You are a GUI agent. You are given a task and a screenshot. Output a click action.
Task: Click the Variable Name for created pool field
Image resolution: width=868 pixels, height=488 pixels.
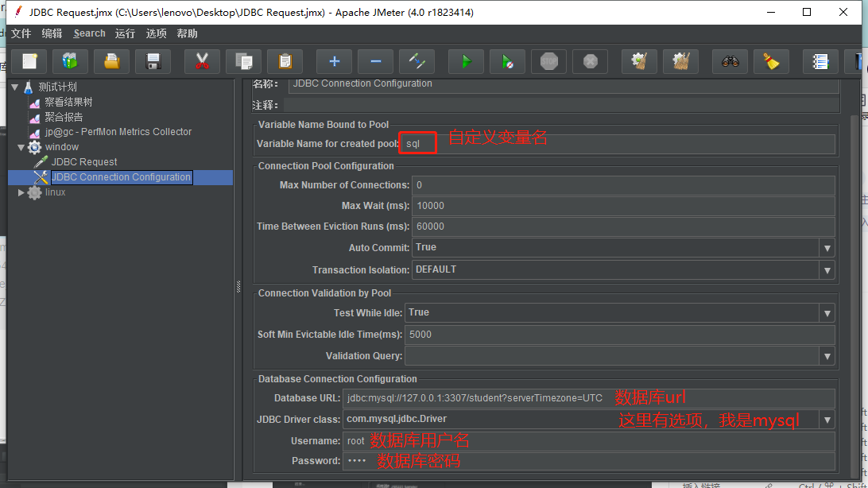pos(618,143)
